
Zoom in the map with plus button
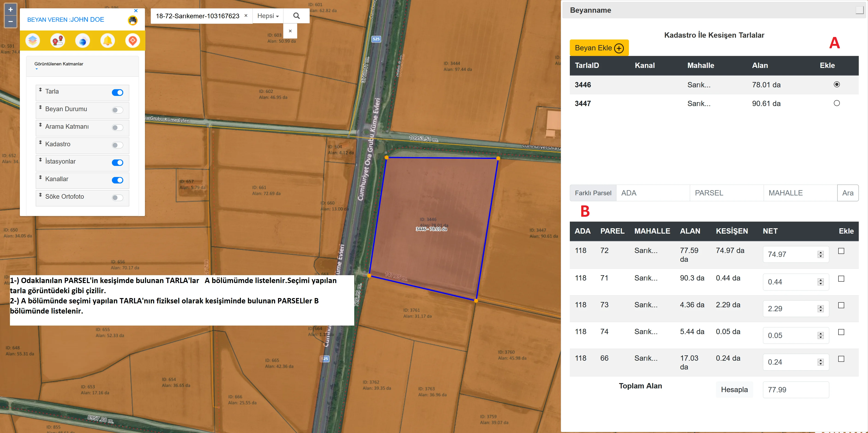(x=10, y=9)
